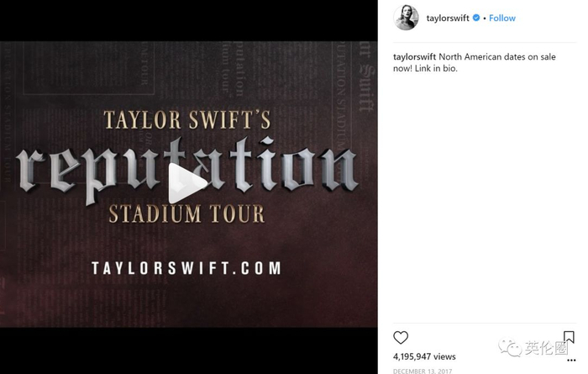Click the blue verified badge

click(476, 18)
